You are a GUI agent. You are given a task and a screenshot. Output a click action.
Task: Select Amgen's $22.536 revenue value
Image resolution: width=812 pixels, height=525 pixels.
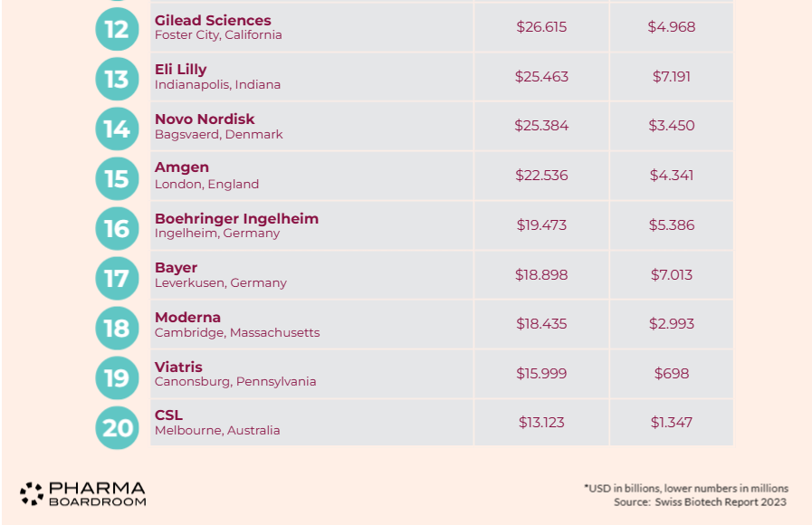541,176
